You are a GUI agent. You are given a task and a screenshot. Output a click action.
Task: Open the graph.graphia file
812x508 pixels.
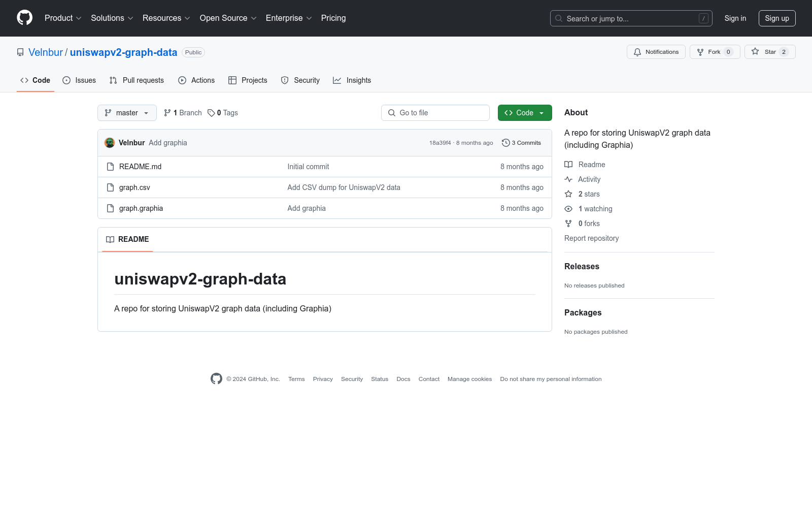click(141, 208)
